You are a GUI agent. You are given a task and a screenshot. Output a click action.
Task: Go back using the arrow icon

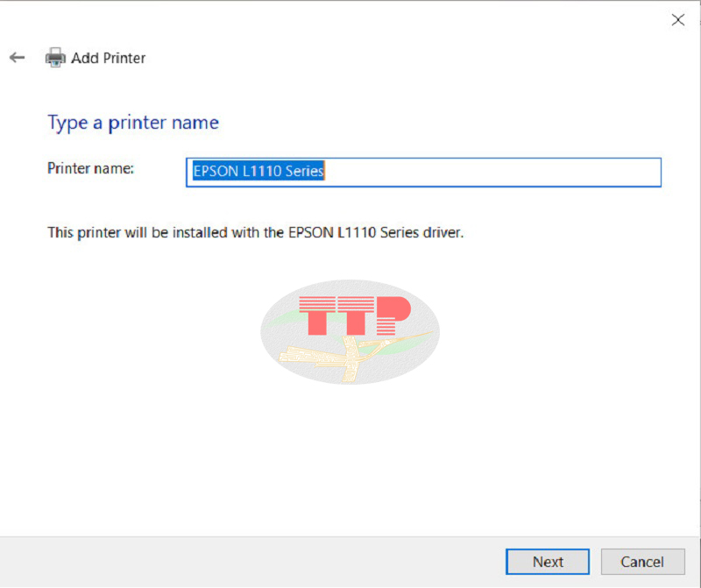17,57
